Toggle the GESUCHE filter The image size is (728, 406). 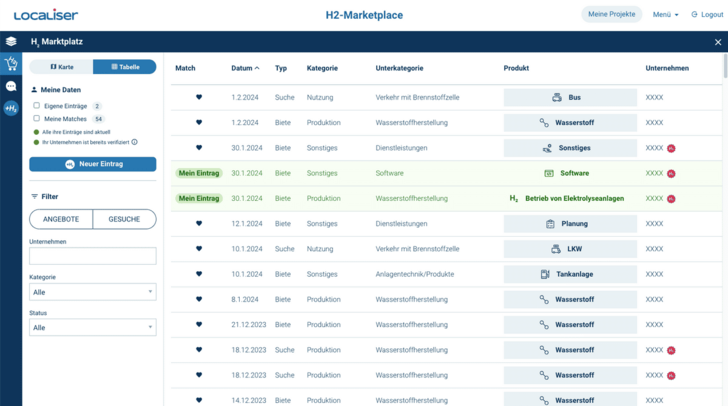[x=124, y=219]
